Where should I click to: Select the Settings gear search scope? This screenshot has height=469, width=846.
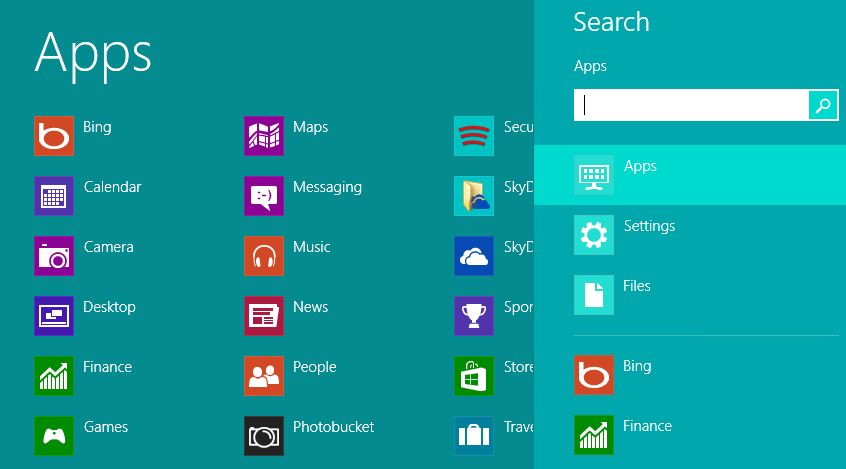click(x=594, y=235)
